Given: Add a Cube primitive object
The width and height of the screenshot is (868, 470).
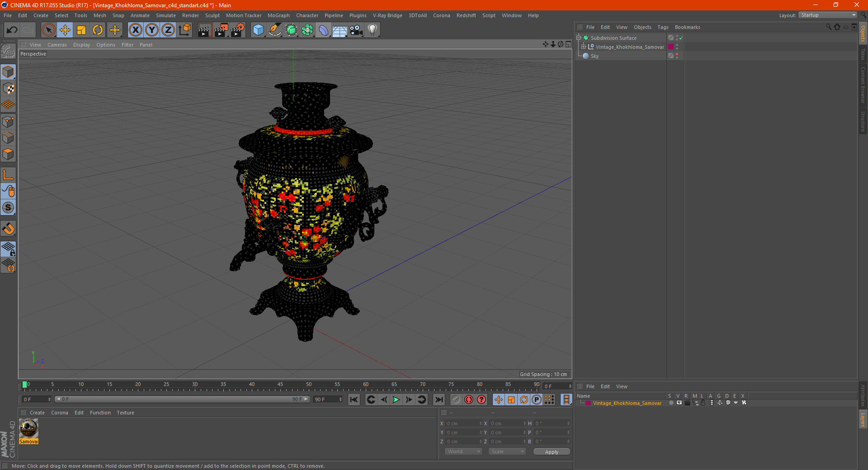Looking at the screenshot, I should [258, 30].
